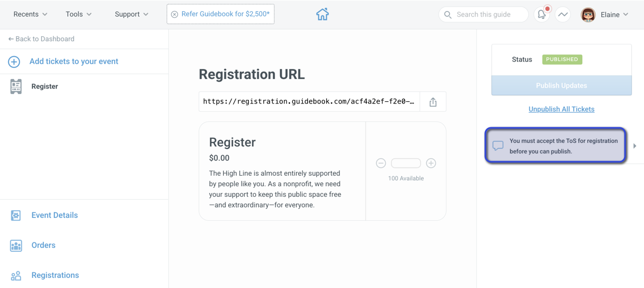Open the notifications bell
The image size is (644, 288).
(542, 14)
